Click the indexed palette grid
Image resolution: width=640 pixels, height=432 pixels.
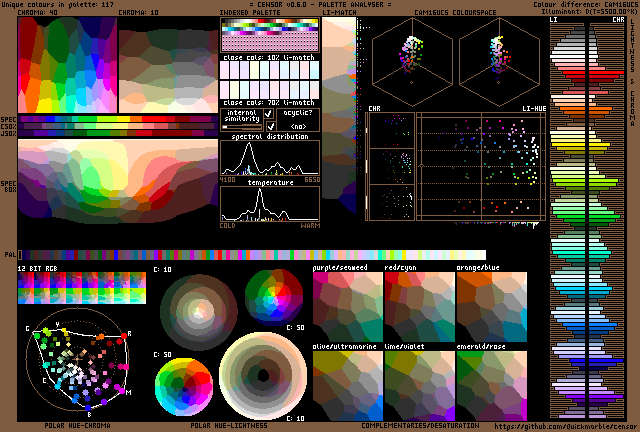tap(270, 35)
